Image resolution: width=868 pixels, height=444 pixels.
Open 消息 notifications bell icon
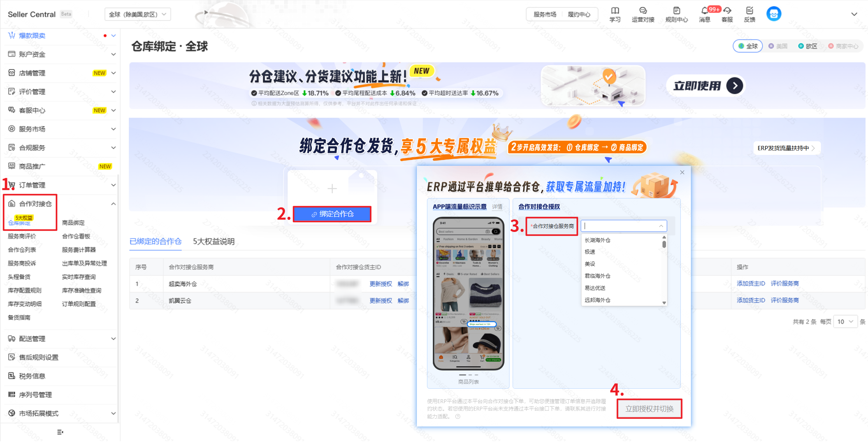point(705,11)
